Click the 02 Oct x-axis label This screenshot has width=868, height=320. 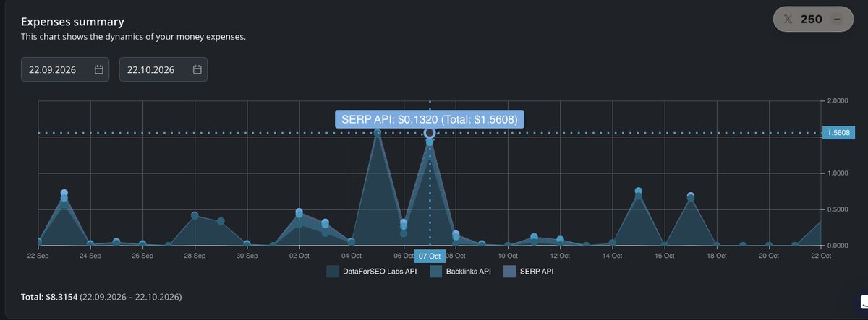(x=299, y=256)
